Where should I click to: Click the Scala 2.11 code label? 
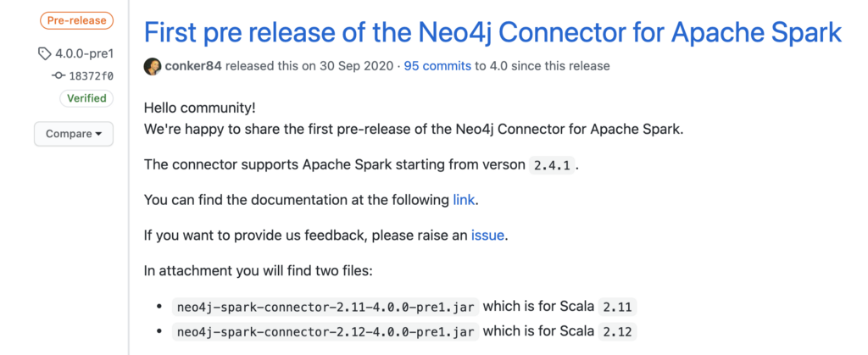618,307
